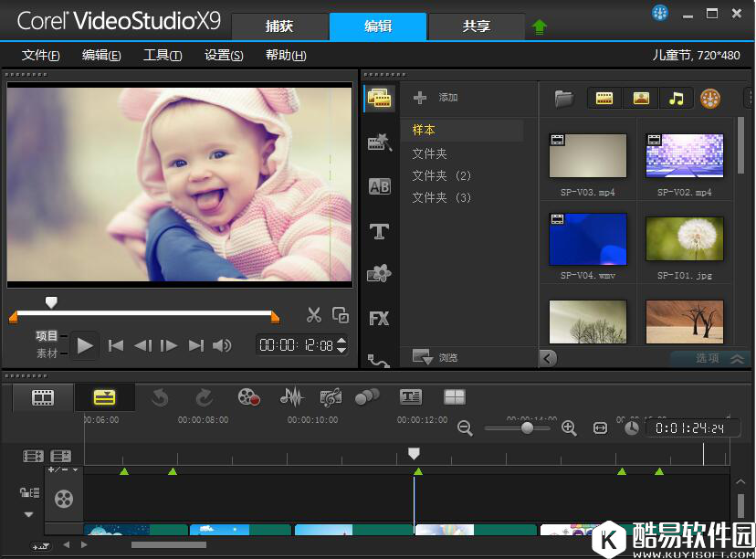Toggle video display in media library
756x559 pixels.
point(604,99)
